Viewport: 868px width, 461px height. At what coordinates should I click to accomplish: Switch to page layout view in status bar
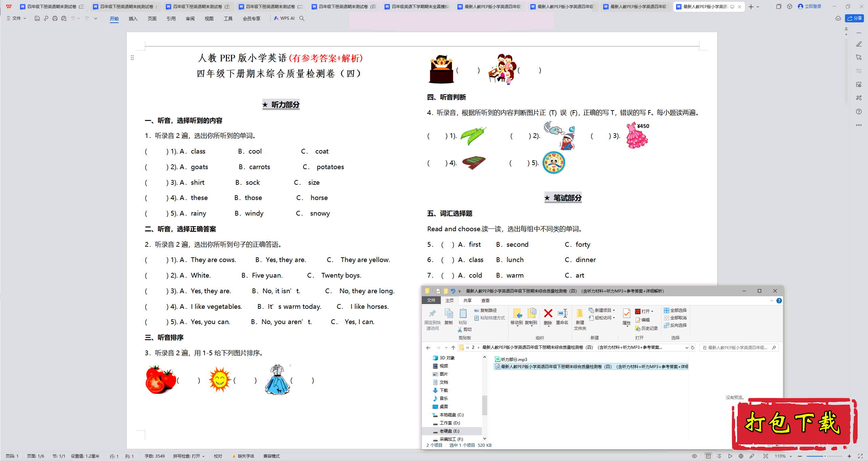pos(708,456)
